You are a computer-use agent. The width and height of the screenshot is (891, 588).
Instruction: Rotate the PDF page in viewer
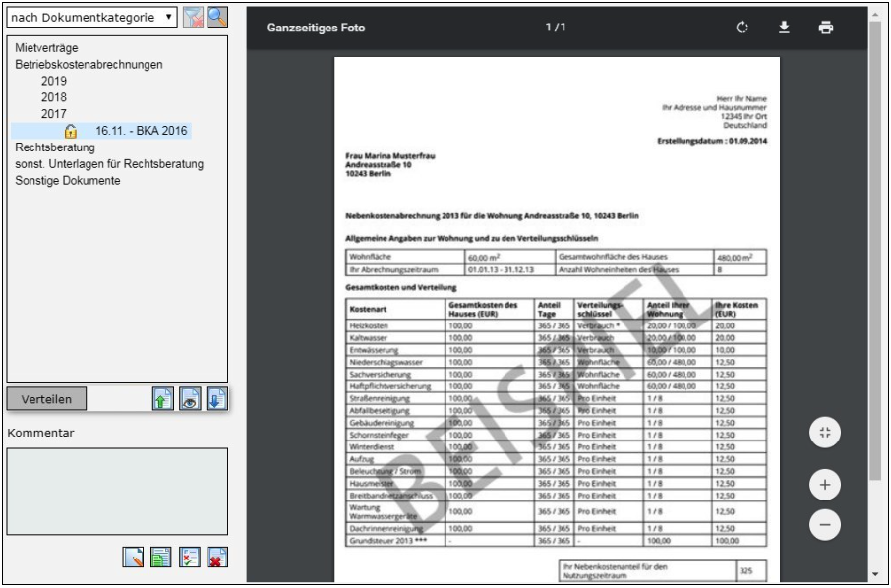pyautogui.click(x=742, y=28)
